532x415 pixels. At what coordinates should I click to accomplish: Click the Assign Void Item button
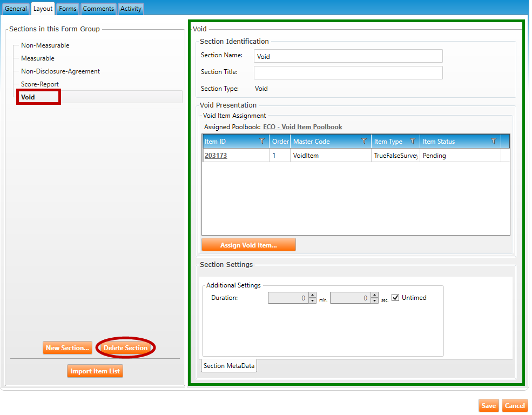click(x=248, y=245)
